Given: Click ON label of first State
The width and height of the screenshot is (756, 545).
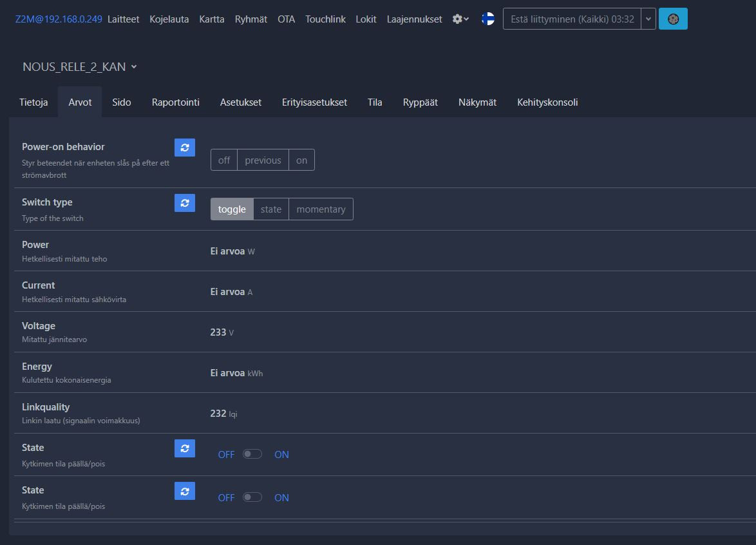Looking at the screenshot, I should point(281,455).
